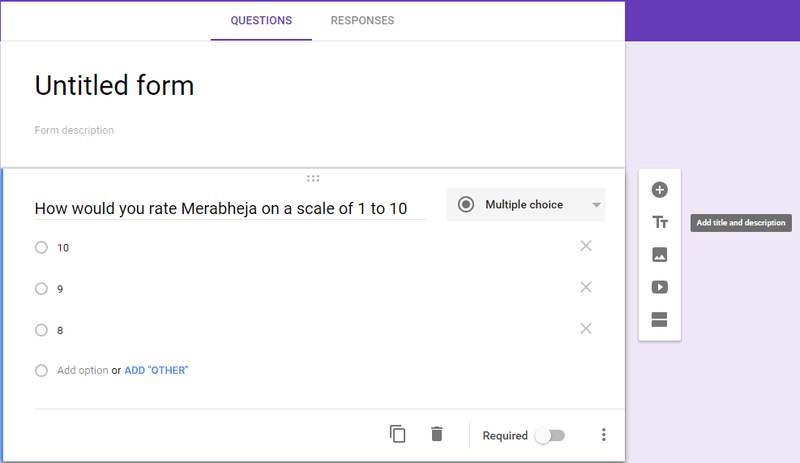Click the Add option text

pyautogui.click(x=83, y=370)
